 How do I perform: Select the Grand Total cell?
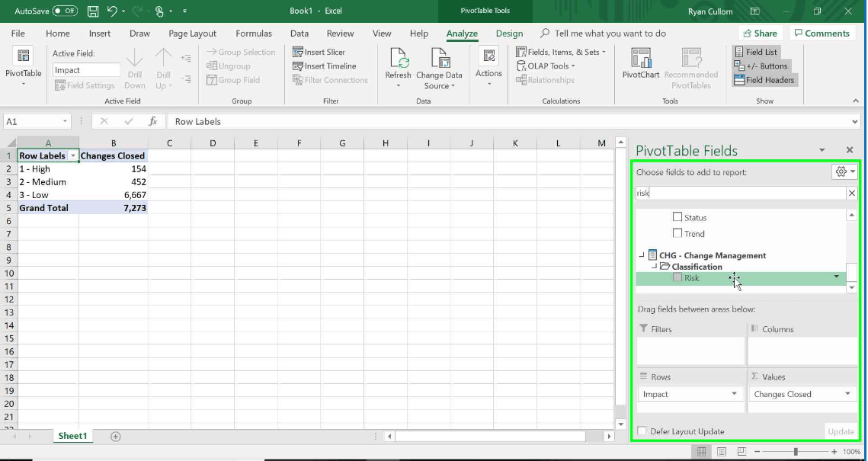48,208
